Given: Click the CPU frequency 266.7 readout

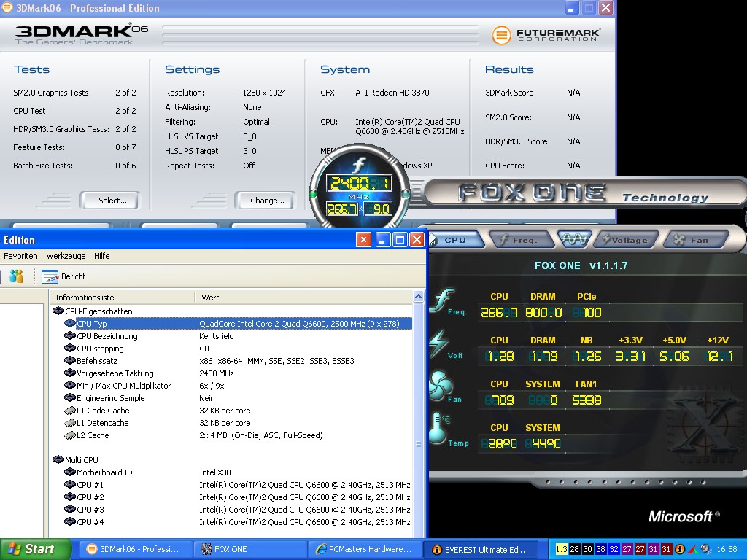Looking at the screenshot, I should [499, 312].
